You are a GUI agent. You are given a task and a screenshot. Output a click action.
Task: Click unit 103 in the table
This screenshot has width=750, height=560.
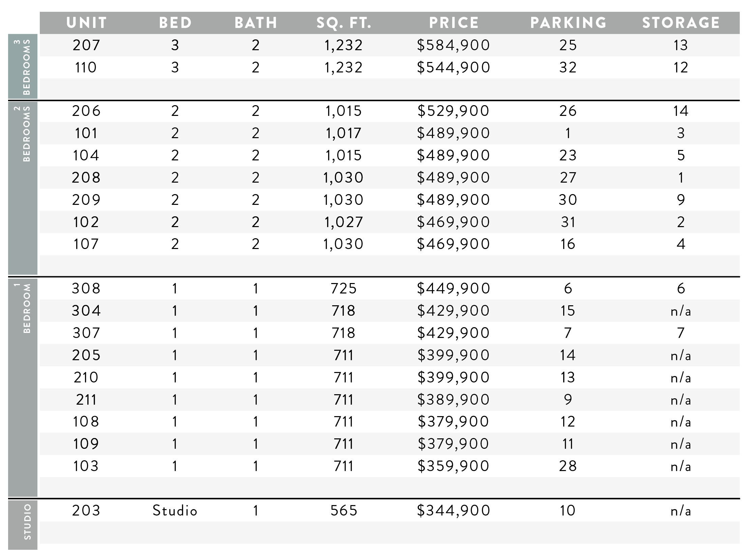coord(86,466)
